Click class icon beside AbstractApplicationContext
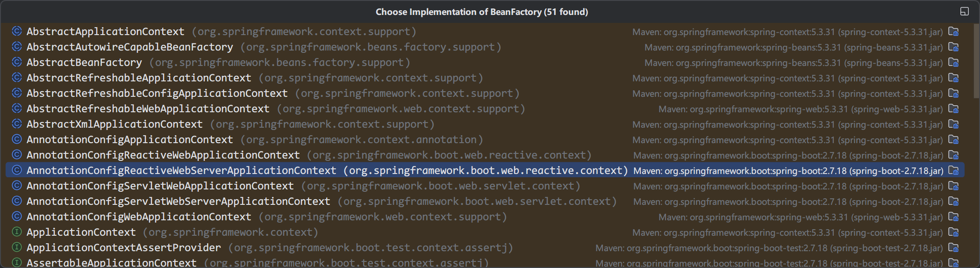Viewport: 980px width, 268px height. pos(17,31)
